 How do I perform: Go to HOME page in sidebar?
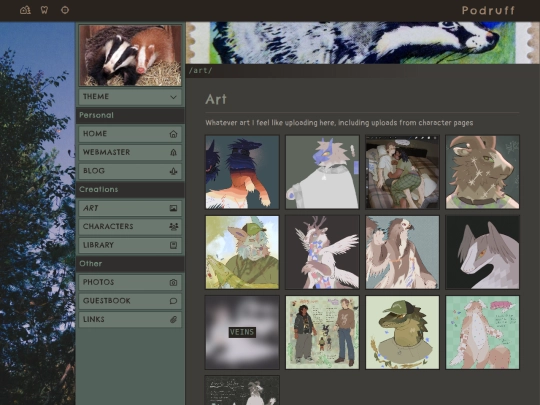click(x=130, y=134)
